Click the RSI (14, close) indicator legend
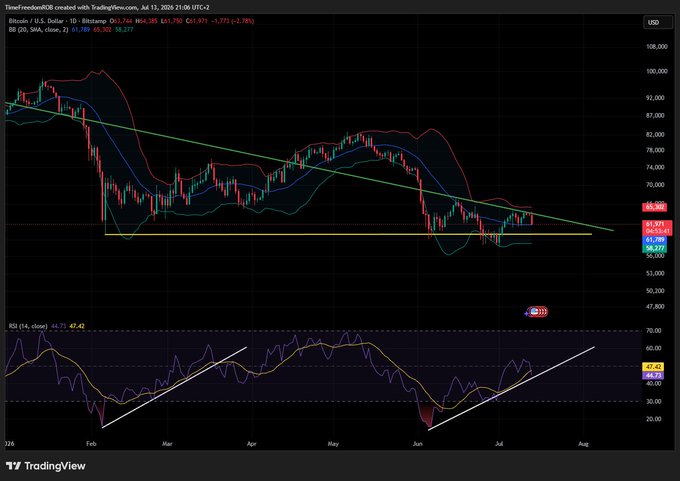This screenshot has height=481, width=680. [x=28, y=326]
